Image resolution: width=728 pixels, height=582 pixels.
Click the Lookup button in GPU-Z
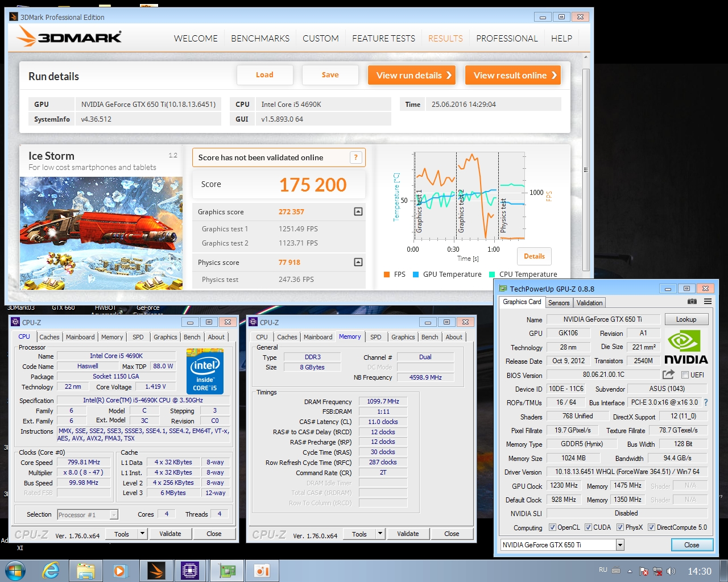coord(686,319)
